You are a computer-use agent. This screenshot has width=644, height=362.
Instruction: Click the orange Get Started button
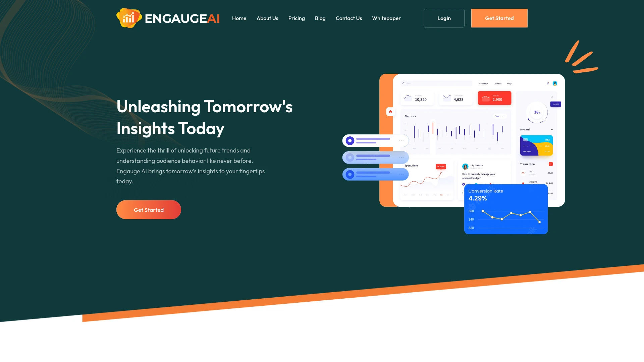pyautogui.click(x=499, y=18)
